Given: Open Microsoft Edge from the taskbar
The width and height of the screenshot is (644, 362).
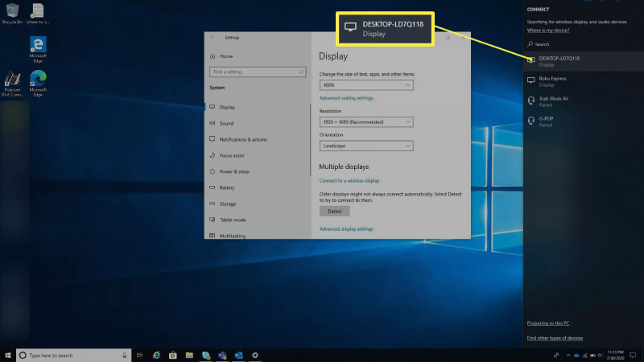Looking at the screenshot, I should pyautogui.click(x=156, y=355).
